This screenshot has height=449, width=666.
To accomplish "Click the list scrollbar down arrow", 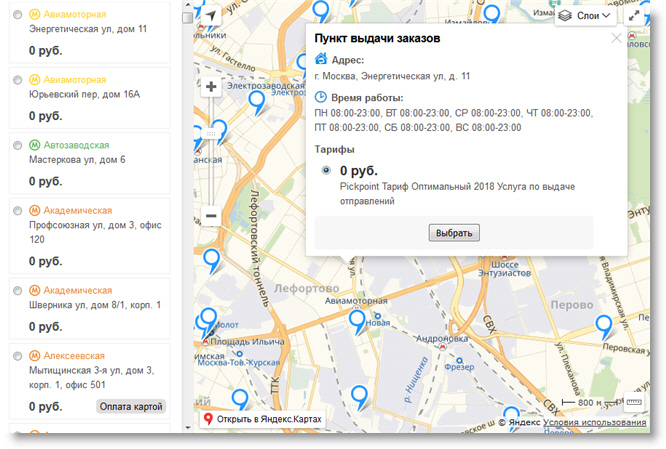I will 187,428.
